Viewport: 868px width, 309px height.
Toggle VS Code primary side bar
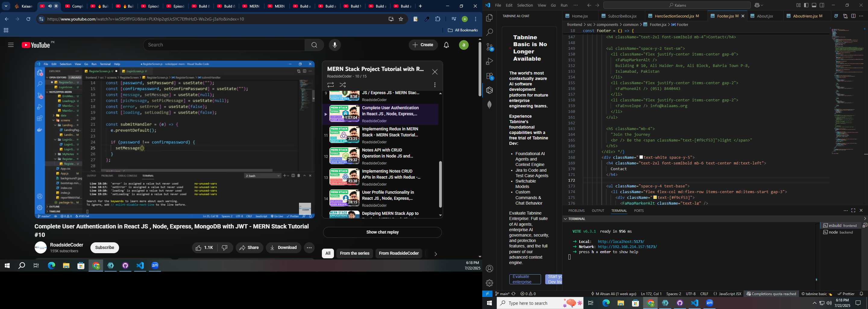tap(806, 5)
